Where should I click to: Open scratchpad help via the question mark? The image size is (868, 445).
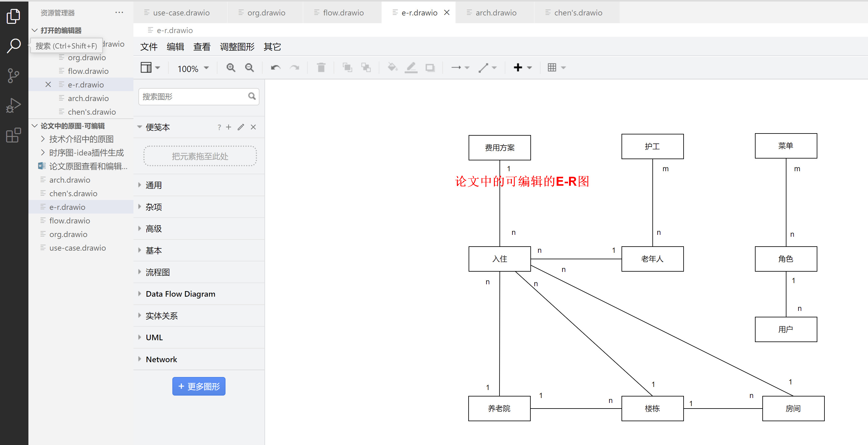219,127
